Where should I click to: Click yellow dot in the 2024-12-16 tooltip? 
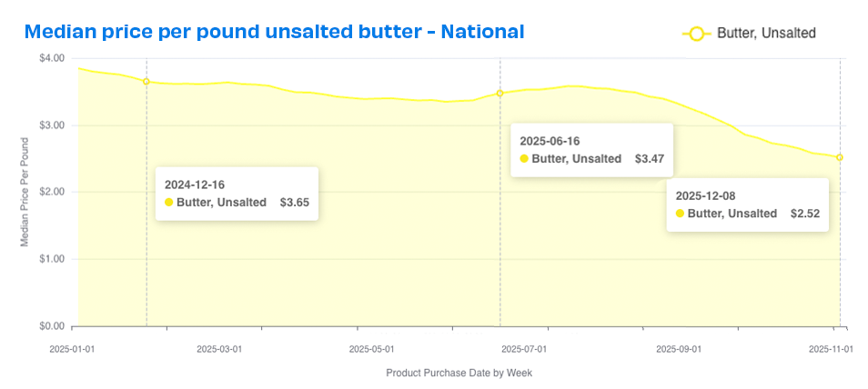click(168, 203)
